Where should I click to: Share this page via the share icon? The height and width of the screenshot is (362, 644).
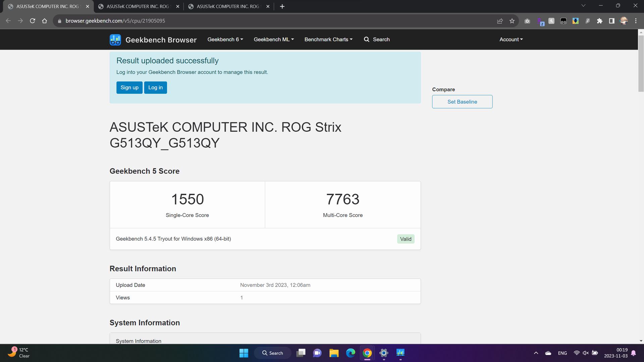(x=500, y=21)
